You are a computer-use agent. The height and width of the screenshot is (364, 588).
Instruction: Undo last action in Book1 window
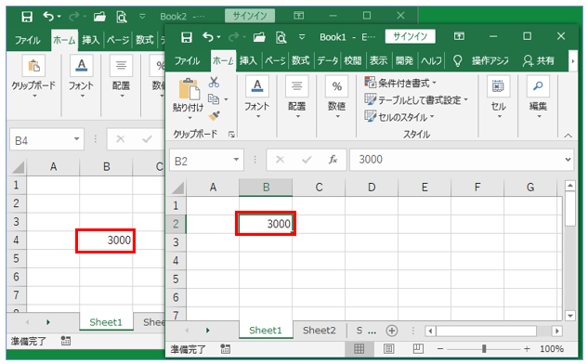point(208,37)
